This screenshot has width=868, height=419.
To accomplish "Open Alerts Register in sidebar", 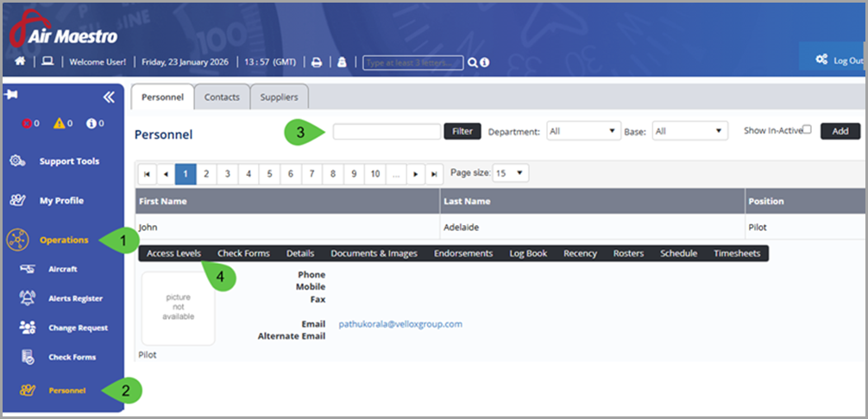I will [74, 298].
